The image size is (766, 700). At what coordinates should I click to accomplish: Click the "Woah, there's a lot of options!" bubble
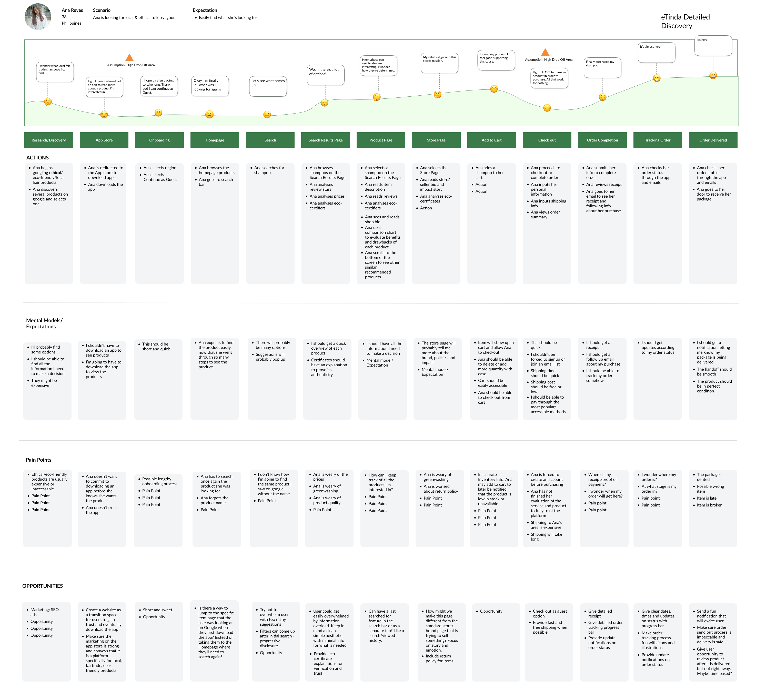[x=326, y=75]
